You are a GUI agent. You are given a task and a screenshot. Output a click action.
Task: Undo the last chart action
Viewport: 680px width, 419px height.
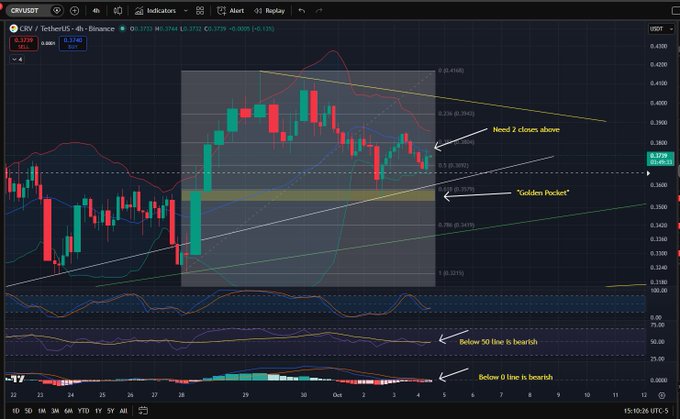tap(302, 10)
